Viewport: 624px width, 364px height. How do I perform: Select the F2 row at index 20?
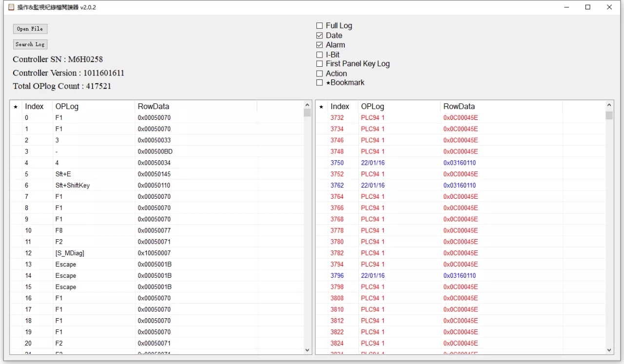point(157,343)
